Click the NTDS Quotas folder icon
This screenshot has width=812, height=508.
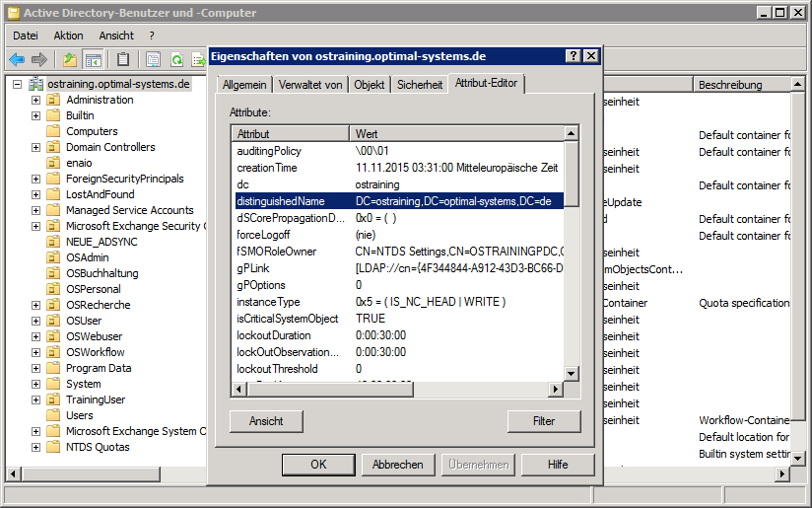(x=53, y=447)
